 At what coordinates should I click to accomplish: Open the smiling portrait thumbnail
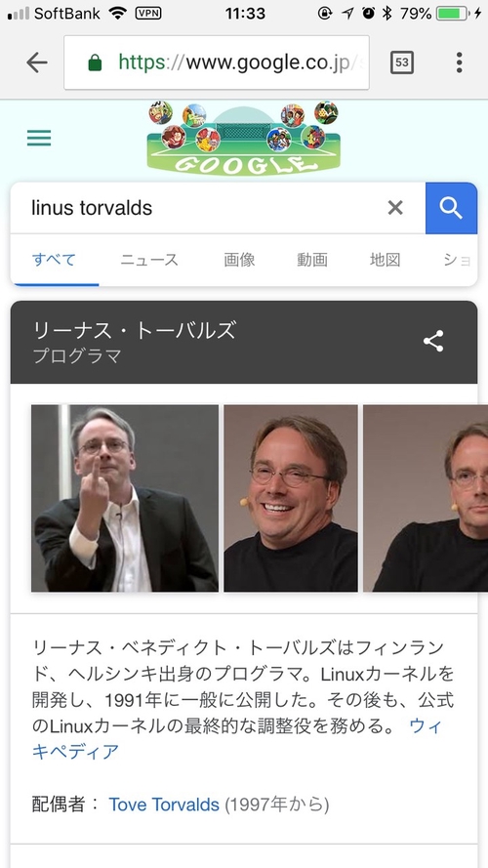pyautogui.click(x=291, y=498)
